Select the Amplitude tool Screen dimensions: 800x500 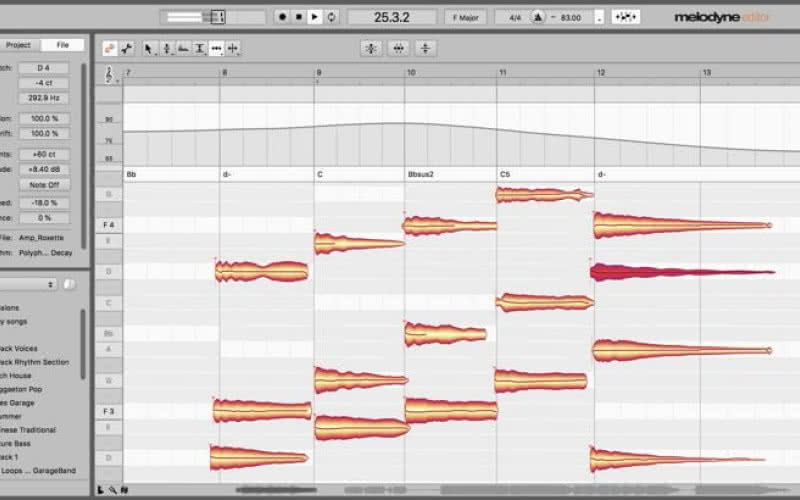click(200, 48)
